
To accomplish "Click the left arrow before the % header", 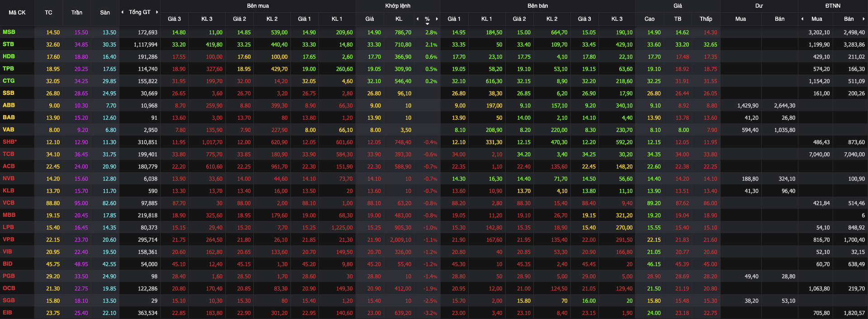I will tap(417, 19).
